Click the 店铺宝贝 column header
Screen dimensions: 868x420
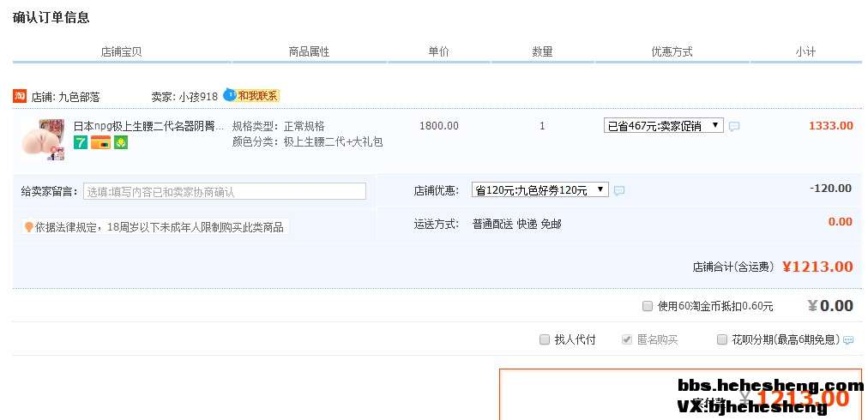pyautogui.click(x=121, y=51)
